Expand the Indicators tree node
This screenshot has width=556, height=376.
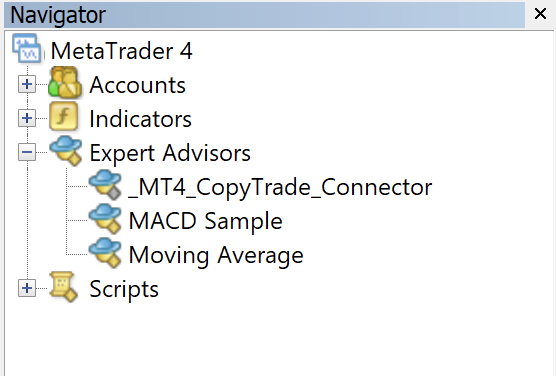[x=27, y=118]
